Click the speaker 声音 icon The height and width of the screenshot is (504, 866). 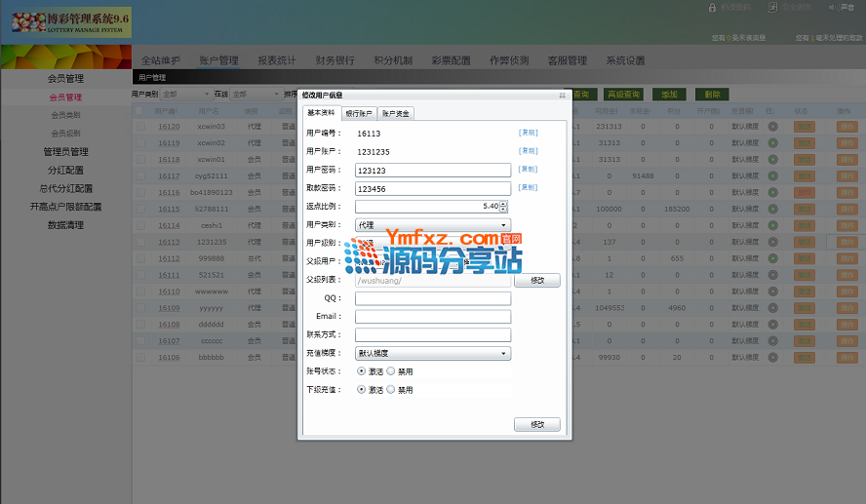831,8
